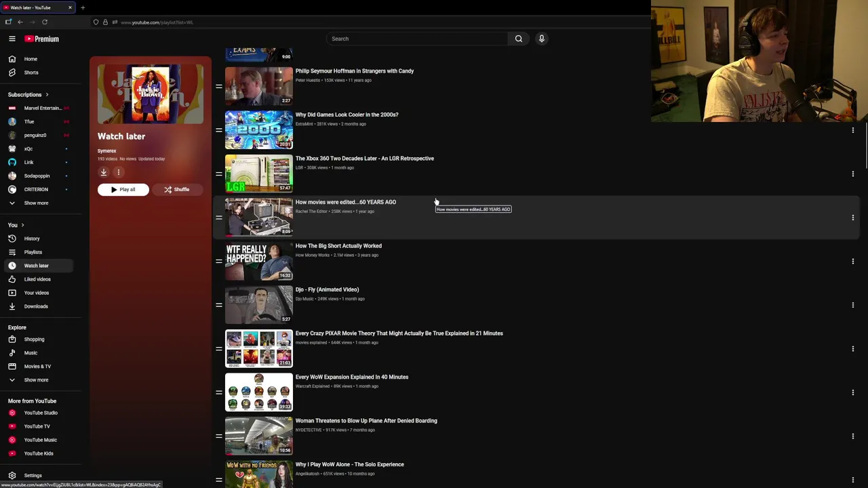Screen dimensions: 868x488
Task: Click the search magnifier button
Action: pyautogui.click(x=519, y=39)
